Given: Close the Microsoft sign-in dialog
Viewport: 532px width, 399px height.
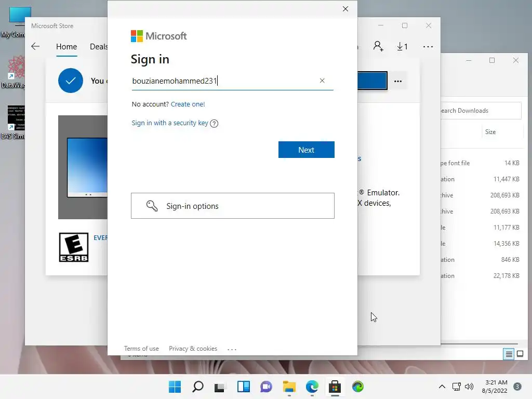Looking at the screenshot, I should tap(345, 9).
